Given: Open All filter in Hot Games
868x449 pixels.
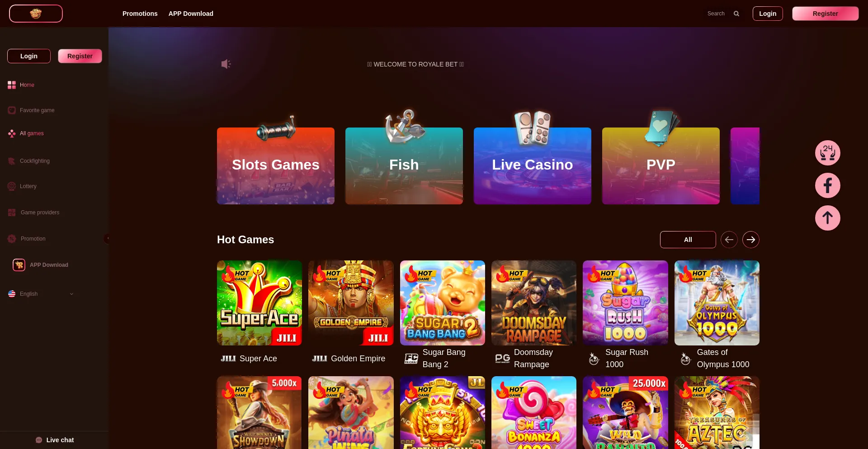Looking at the screenshot, I should point(688,240).
